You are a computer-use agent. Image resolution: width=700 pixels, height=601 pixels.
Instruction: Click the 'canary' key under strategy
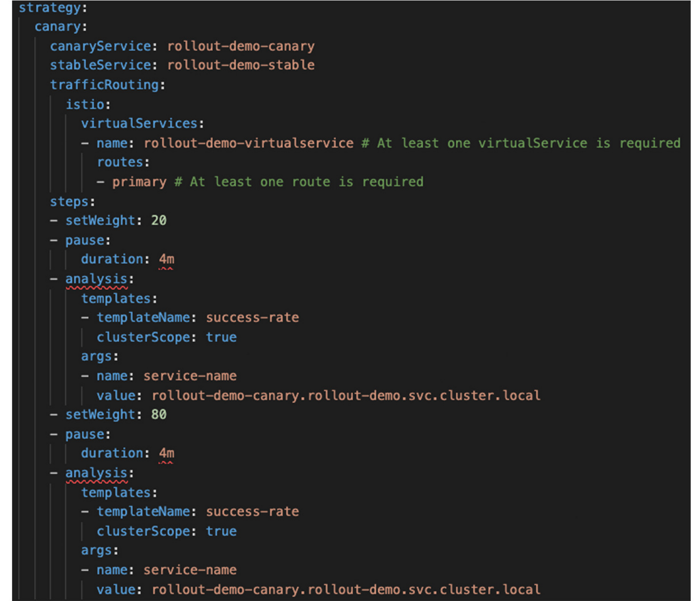pyautogui.click(x=57, y=27)
